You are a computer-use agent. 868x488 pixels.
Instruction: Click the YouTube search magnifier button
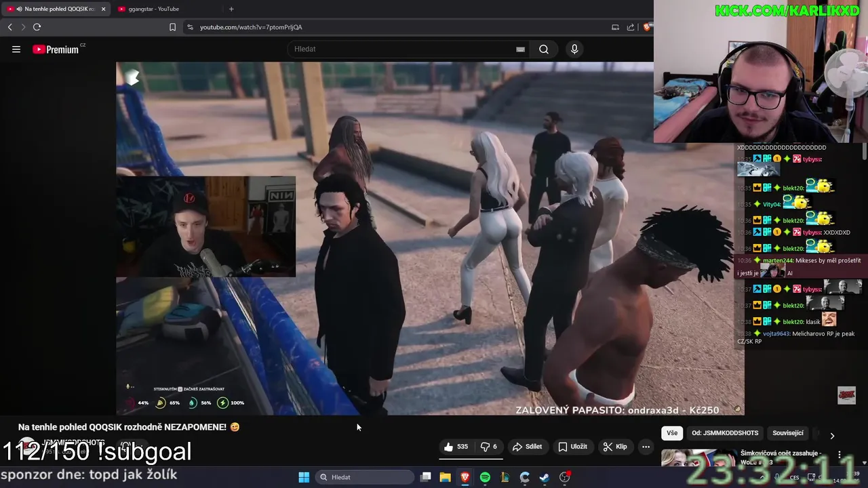[544, 49]
